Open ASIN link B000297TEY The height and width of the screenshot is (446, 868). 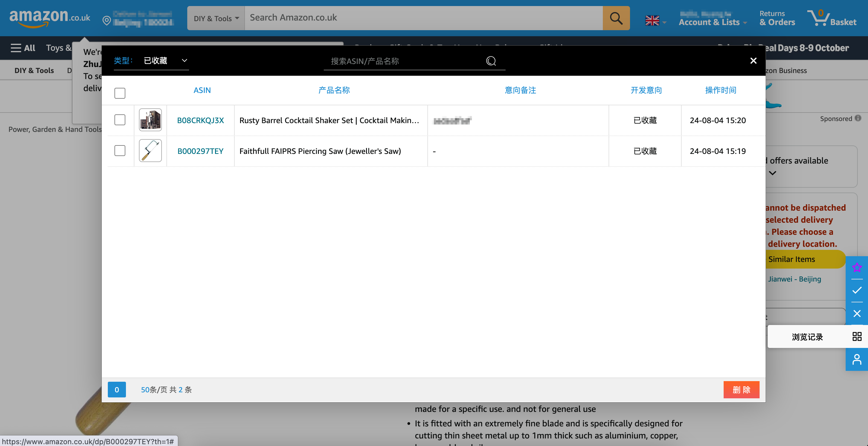coord(200,151)
